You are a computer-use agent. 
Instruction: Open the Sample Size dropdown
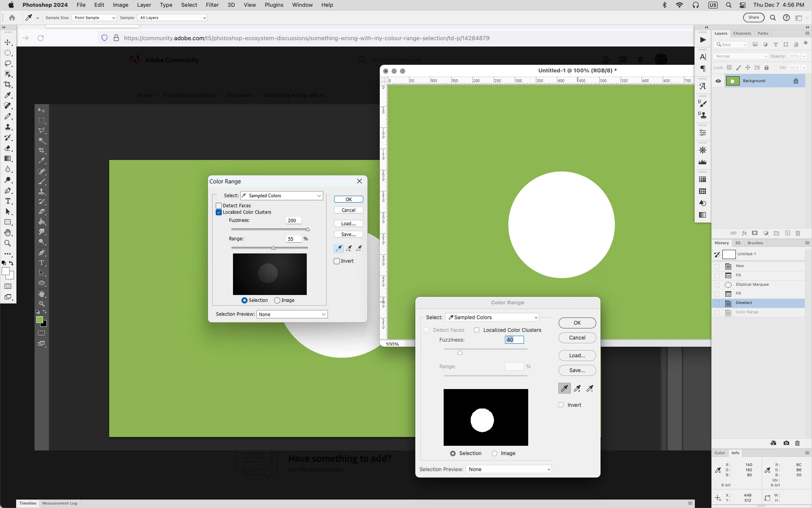(94, 18)
